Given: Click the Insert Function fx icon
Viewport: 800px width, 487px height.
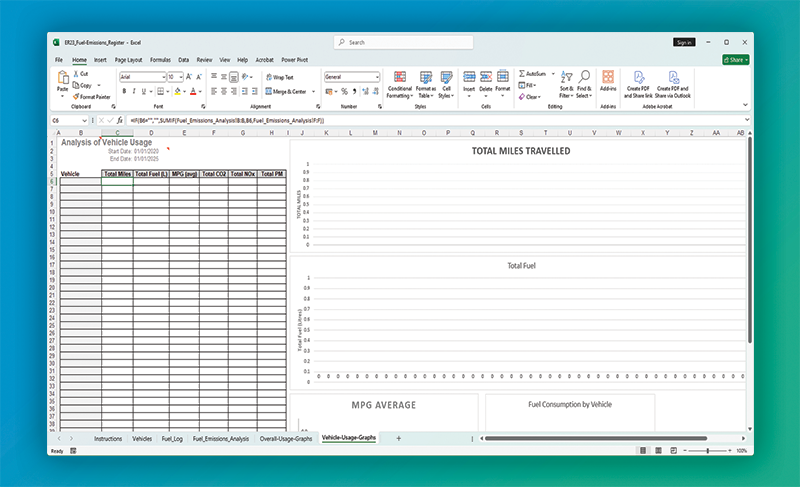Looking at the screenshot, I should click(119, 120).
